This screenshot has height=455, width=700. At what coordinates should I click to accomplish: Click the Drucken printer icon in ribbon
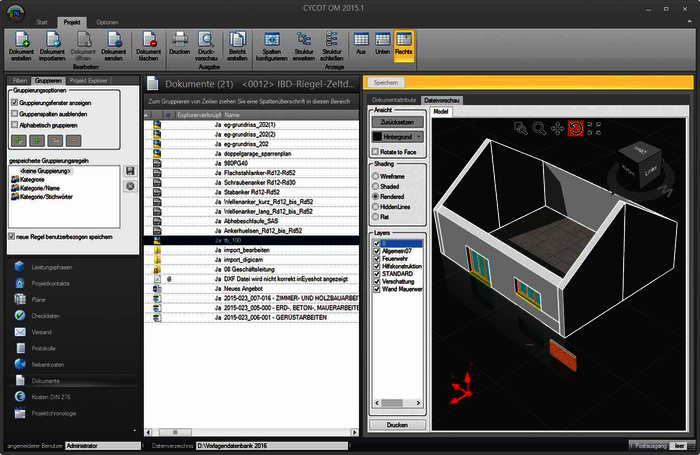(x=179, y=43)
